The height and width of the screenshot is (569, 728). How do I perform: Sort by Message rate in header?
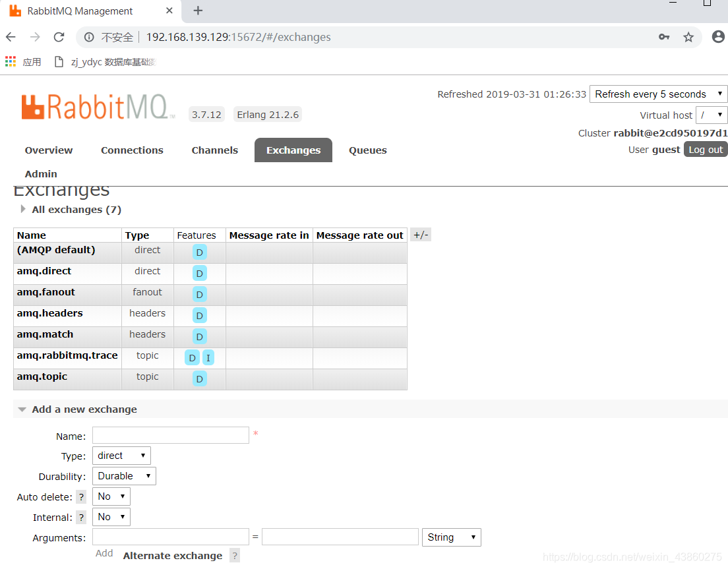pos(269,235)
